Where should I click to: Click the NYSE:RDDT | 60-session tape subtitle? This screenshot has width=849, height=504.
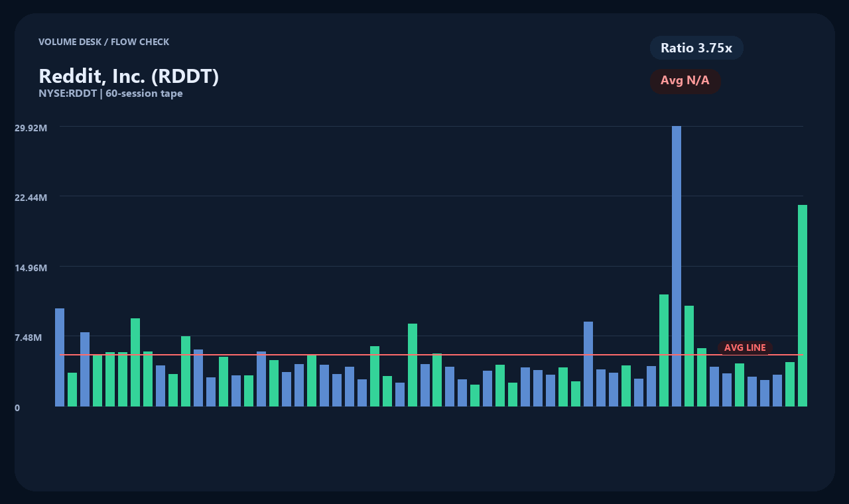coord(111,94)
